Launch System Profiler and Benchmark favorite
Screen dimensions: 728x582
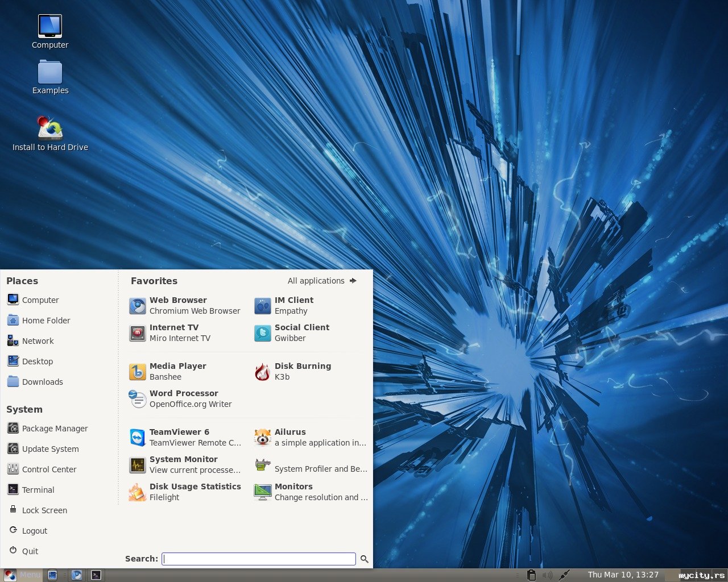(x=311, y=465)
